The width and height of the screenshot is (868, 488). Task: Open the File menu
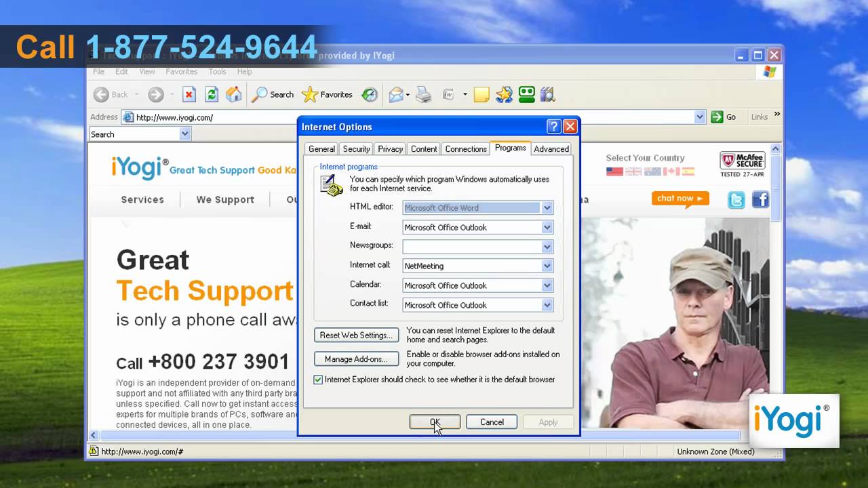(99, 72)
